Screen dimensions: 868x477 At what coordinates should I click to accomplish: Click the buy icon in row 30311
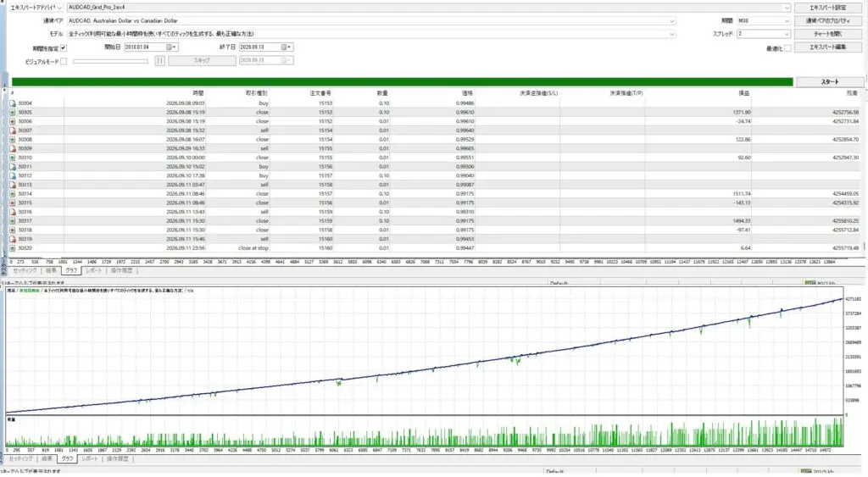click(x=12, y=167)
